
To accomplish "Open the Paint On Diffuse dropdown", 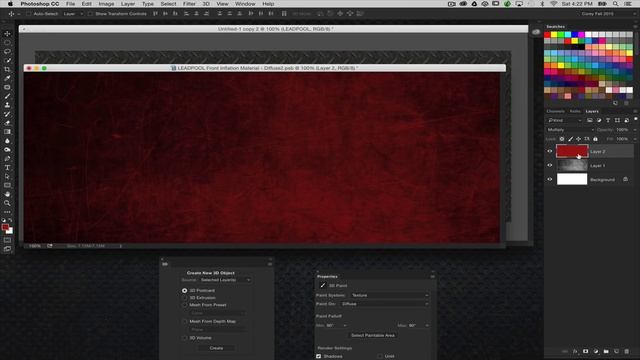I will [384, 304].
